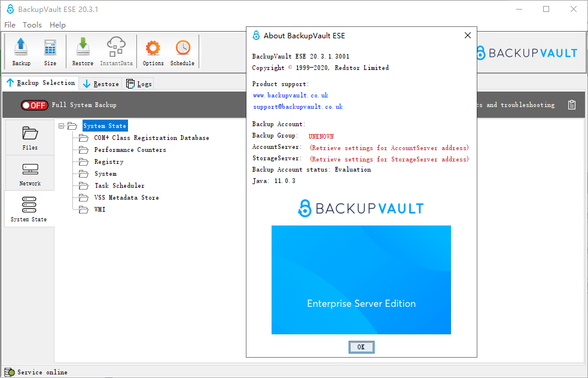Click the Task Scheduler folder icon

pyautogui.click(x=84, y=185)
